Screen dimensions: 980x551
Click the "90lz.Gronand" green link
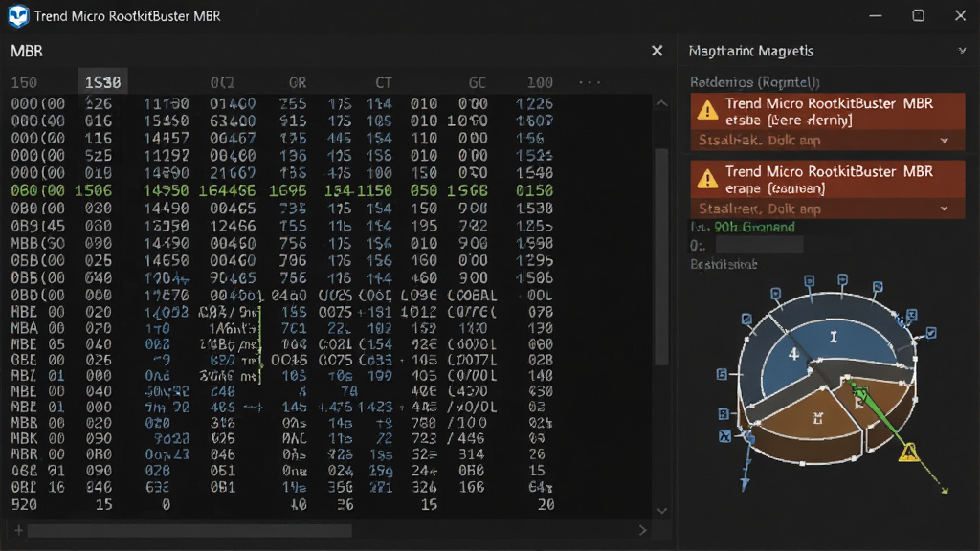754,227
